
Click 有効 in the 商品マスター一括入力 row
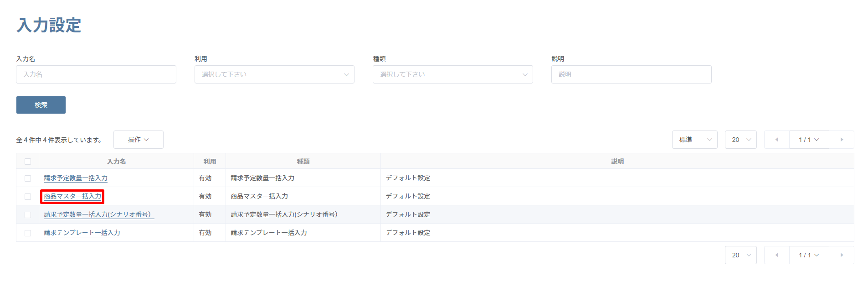(x=205, y=196)
